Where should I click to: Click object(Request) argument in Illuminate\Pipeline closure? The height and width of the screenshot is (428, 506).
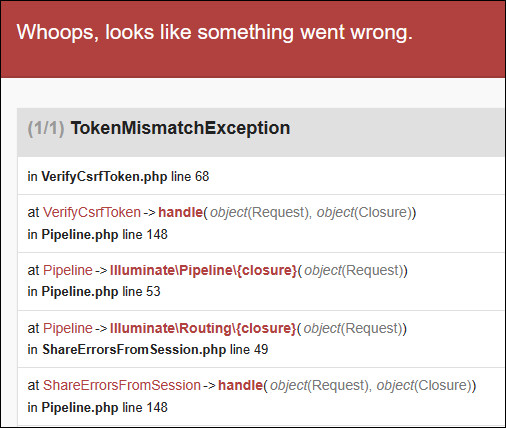(354, 270)
